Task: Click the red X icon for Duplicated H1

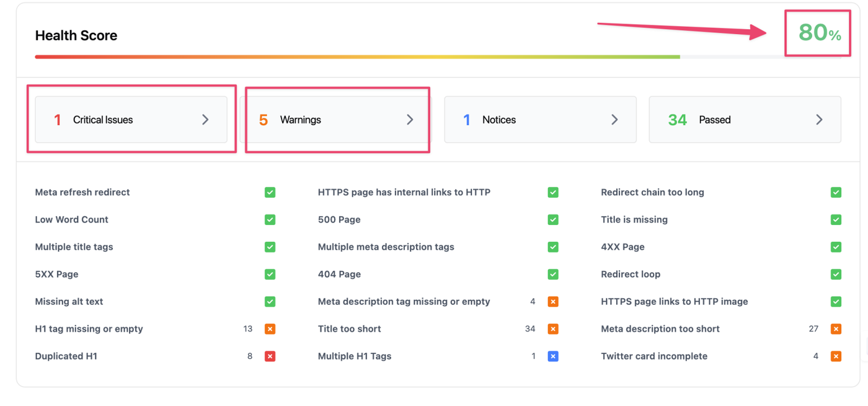Action: click(x=270, y=356)
